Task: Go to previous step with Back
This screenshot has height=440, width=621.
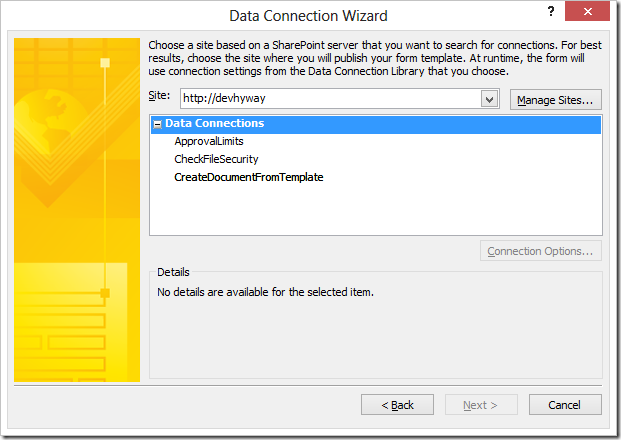Action: [x=397, y=405]
